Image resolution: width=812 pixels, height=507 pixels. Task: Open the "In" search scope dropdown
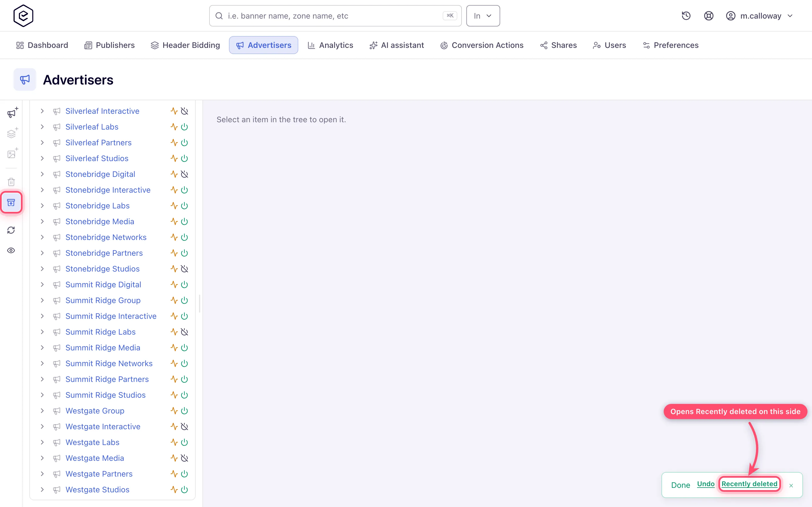tap(483, 16)
